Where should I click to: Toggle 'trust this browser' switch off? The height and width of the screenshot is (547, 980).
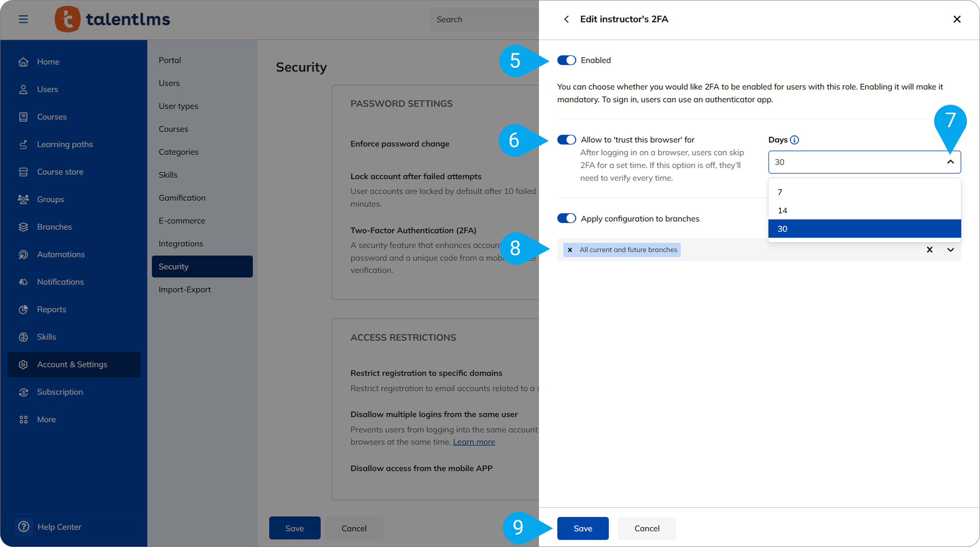[x=567, y=140]
